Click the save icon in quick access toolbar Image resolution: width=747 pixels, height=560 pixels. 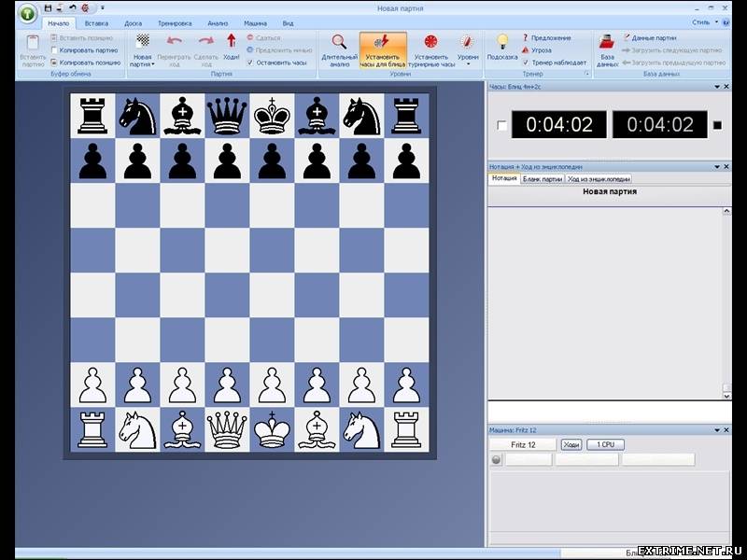[49, 7]
